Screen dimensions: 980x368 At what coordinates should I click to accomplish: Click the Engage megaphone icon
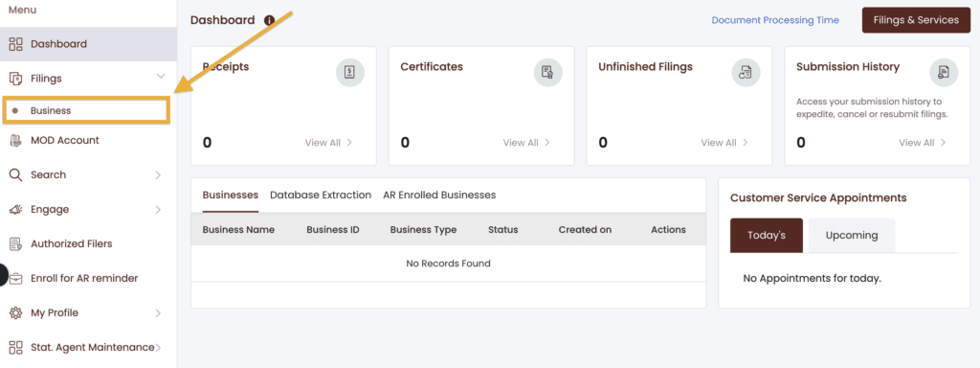coord(15,210)
